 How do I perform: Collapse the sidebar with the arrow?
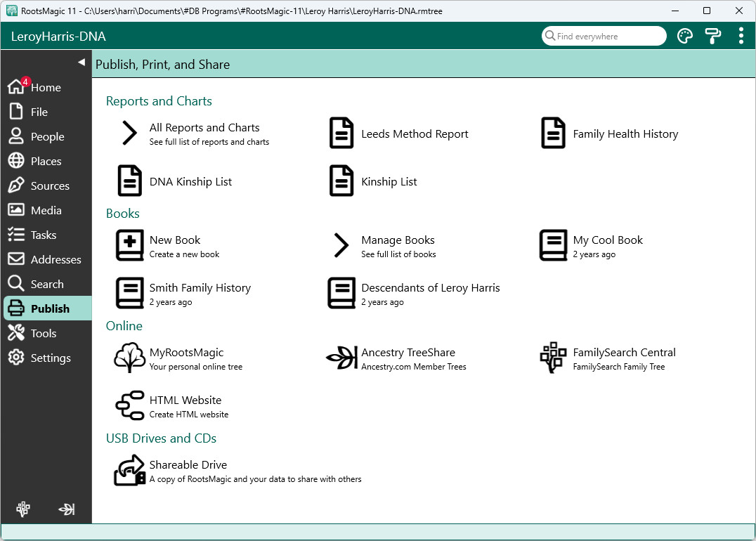pyautogui.click(x=81, y=62)
